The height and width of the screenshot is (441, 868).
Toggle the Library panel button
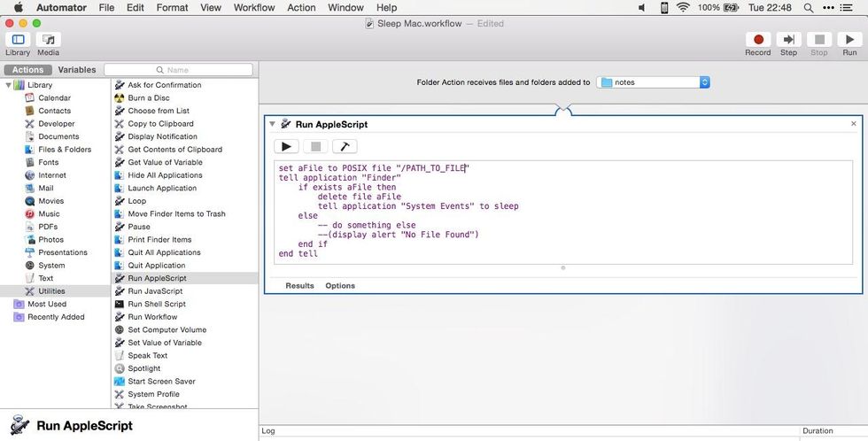click(18, 39)
